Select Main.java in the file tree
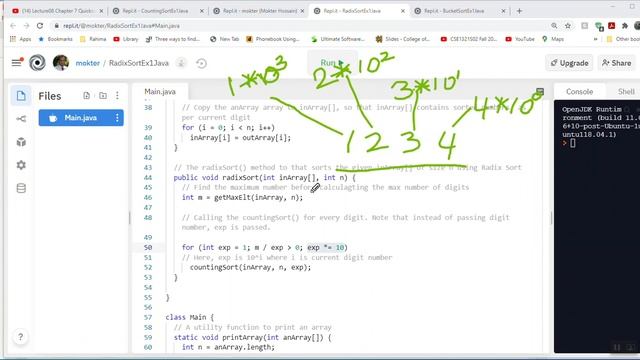 tap(81, 118)
